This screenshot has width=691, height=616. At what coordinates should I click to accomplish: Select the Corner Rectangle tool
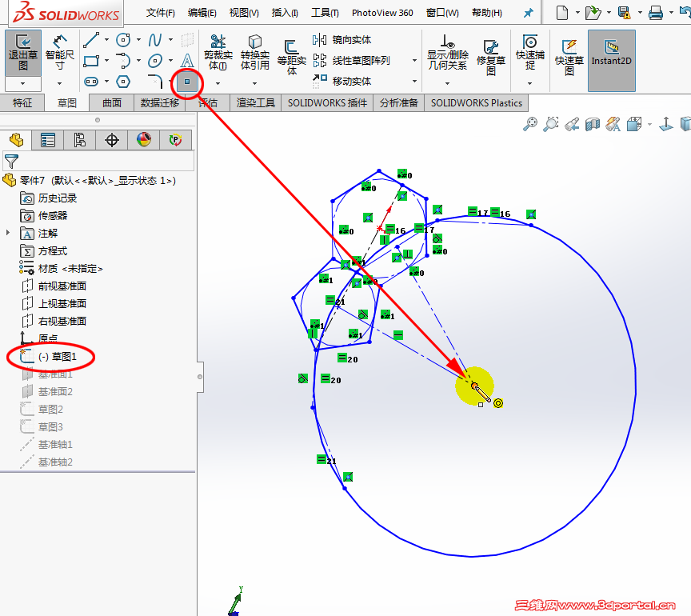pos(91,61)
